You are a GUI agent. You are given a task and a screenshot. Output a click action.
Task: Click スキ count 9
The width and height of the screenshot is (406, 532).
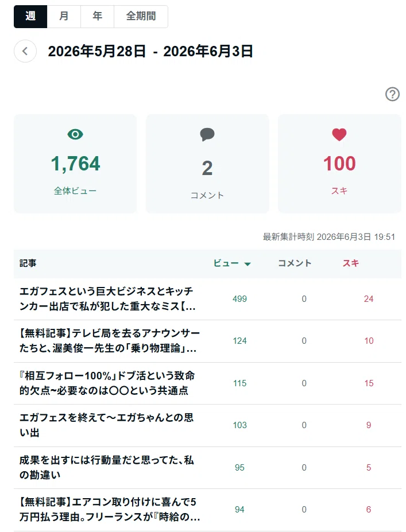[369, 425]
